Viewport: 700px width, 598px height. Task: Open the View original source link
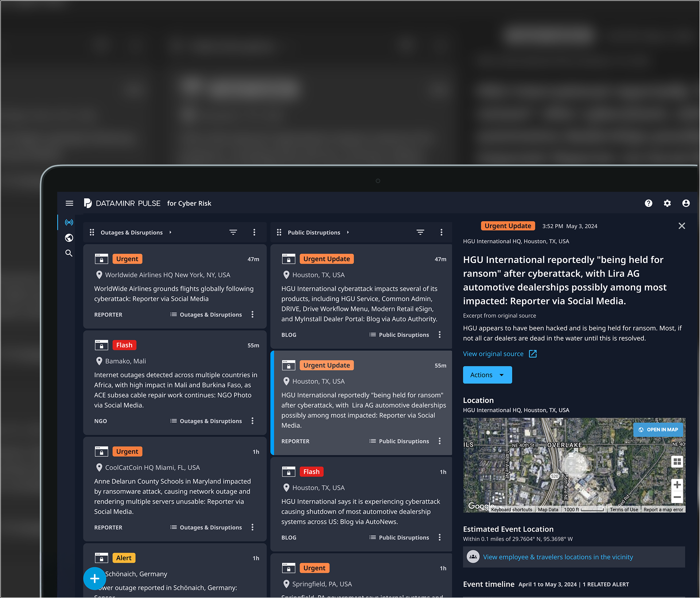(x=493, y=354)
